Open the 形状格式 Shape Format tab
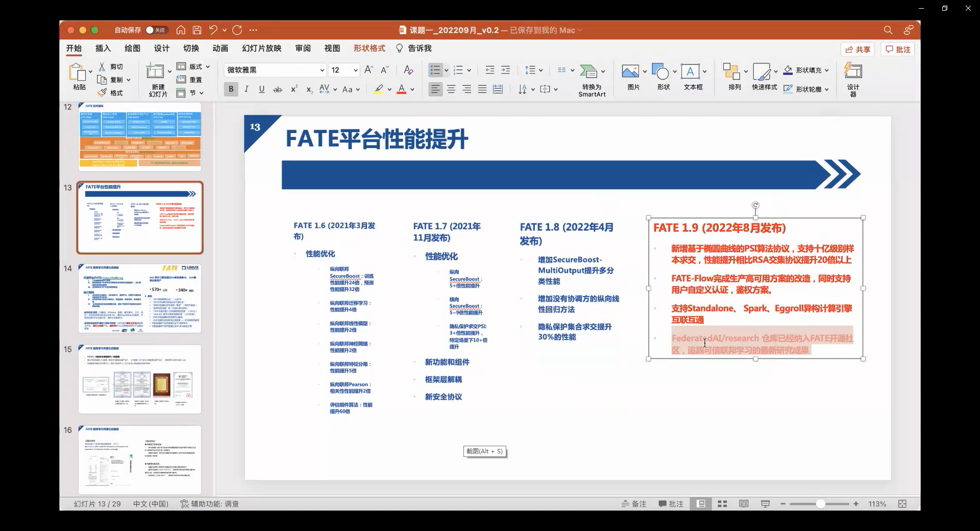980x531 pixels. pyautogui.click(x=370, y=48)
